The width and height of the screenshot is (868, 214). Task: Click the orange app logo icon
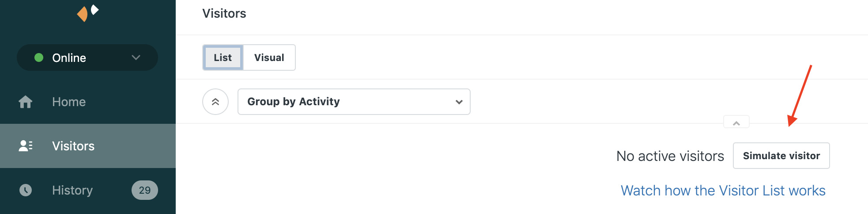88,13
